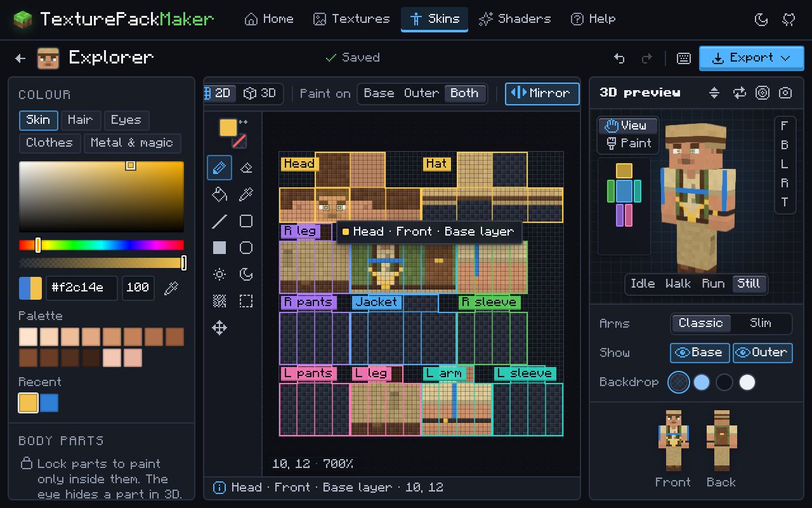Select the Dither/noise pattern tool
This screenshot has width=812, height=508.
coord(219,301)
